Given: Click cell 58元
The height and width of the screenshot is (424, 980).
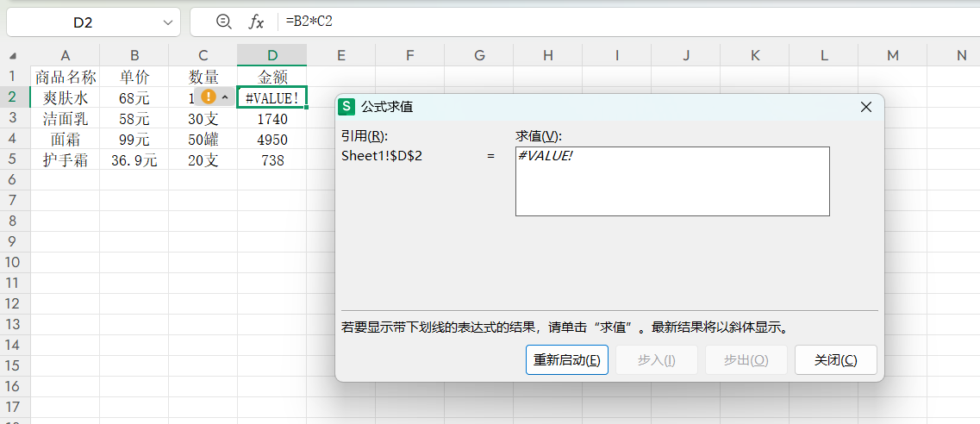Looking at the screenshot, I should 134,119.
